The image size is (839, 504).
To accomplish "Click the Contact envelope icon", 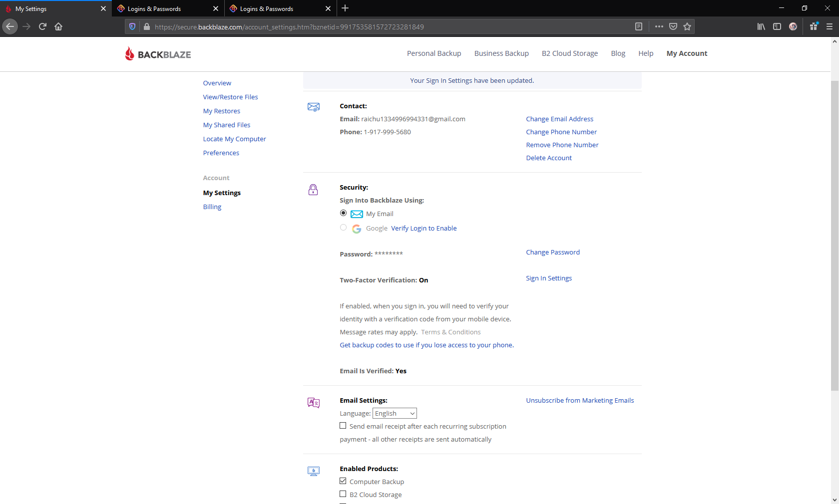I will pos(314,107).
